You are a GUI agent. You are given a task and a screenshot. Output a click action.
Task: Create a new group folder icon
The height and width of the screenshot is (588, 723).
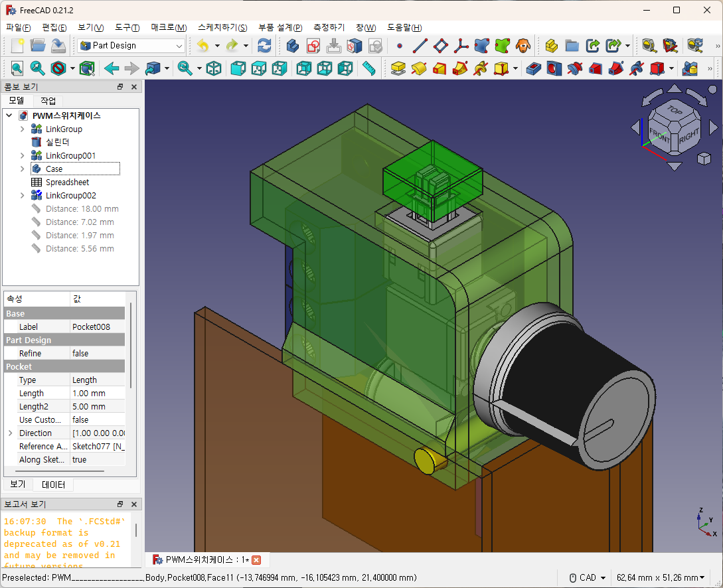pos(572,46)
